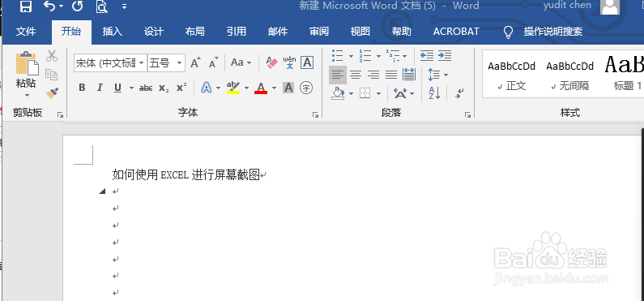
Task: Click the 粘贴 paste button
Action: tap(26, 70)
